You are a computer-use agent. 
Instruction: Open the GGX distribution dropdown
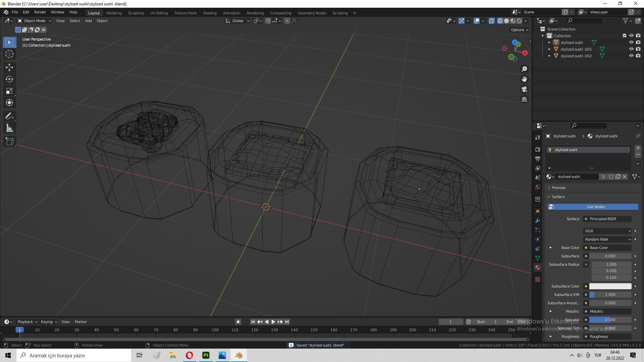pyautogui.click(x=607, y=231)
